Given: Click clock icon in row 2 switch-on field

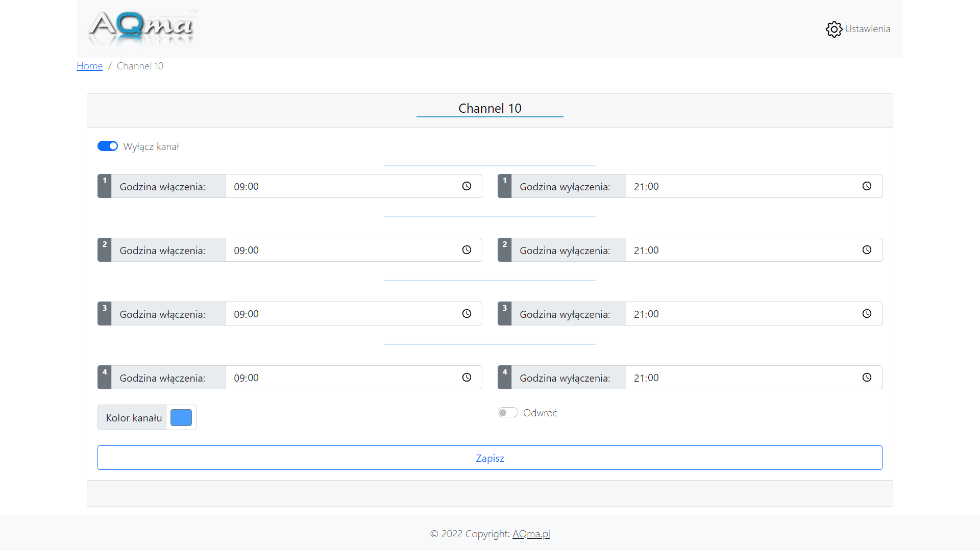Looking at the screenshot, I should point(467,250).
